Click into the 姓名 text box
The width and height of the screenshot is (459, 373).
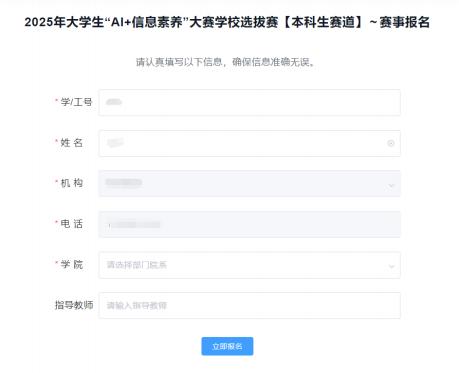[250, 143]
